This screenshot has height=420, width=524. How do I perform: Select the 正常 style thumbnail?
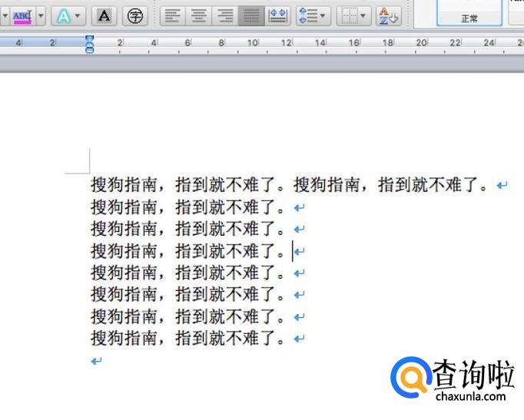pyautogui.click(x=469, y=13)
